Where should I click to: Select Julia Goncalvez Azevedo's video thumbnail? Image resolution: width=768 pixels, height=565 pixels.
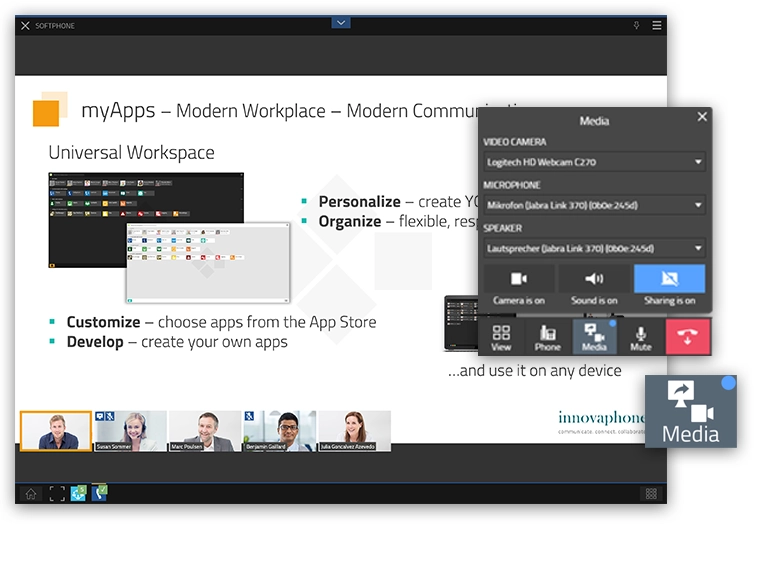[355, 431]
